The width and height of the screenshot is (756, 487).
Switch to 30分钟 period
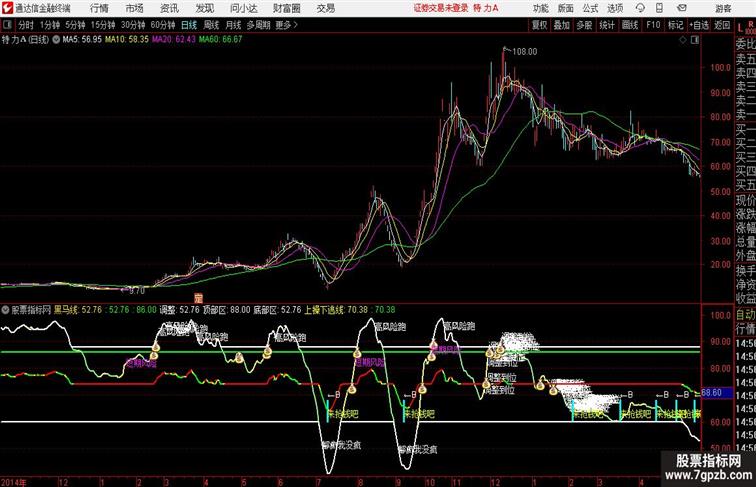[133, 25]
